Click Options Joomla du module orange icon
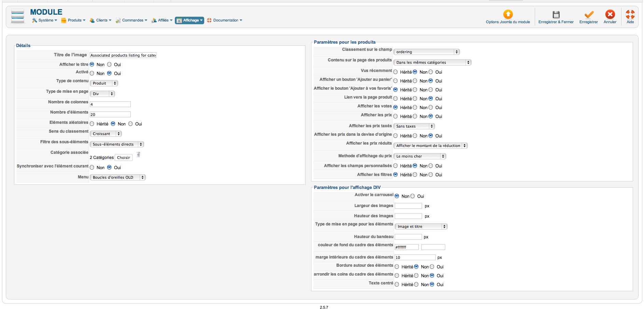 [508, 14]
